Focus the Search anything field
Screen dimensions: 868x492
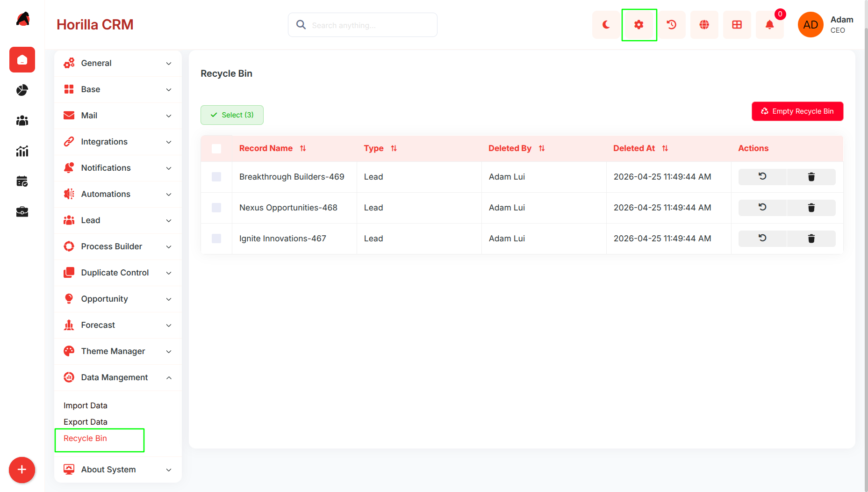click(363, 25)
